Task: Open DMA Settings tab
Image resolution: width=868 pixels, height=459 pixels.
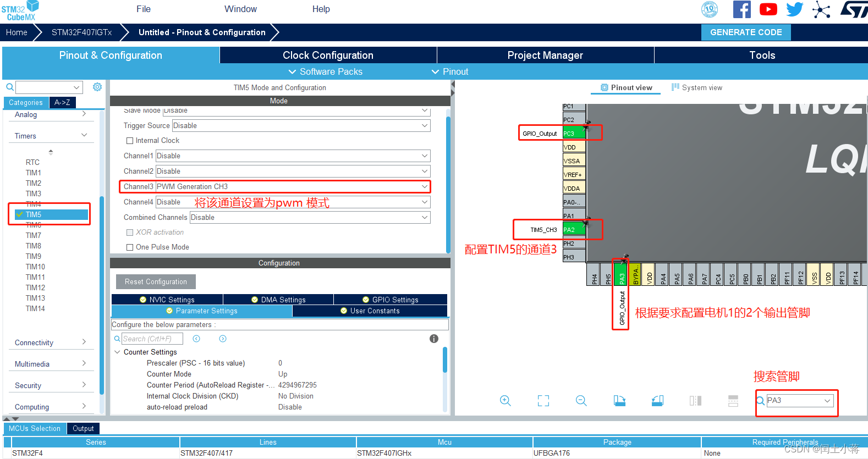Action: pos(278,300)
